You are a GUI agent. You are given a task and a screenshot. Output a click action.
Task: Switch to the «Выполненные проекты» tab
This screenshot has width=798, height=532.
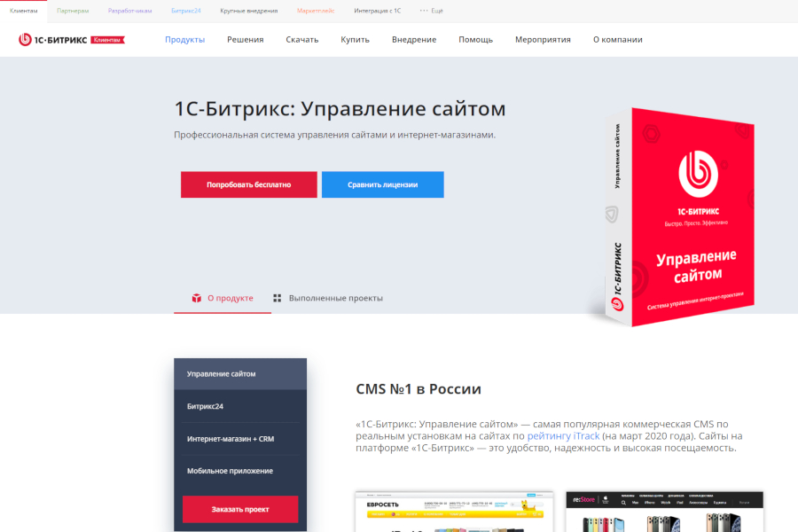coord(334,297)
